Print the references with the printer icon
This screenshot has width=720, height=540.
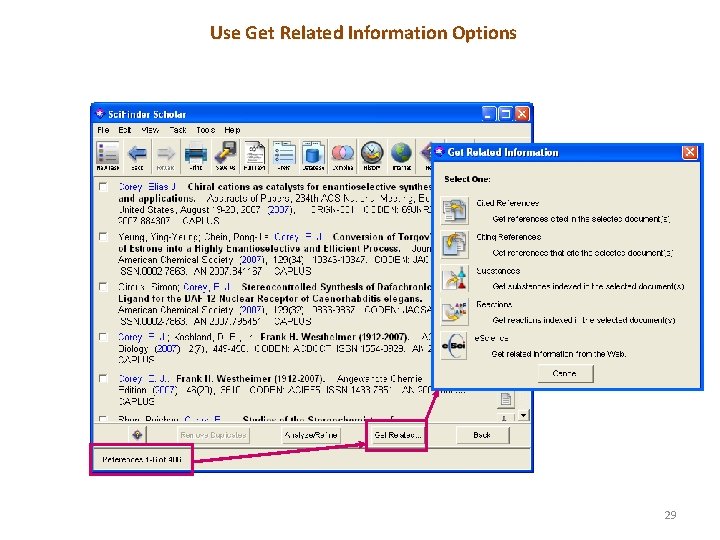pos(196,156)
